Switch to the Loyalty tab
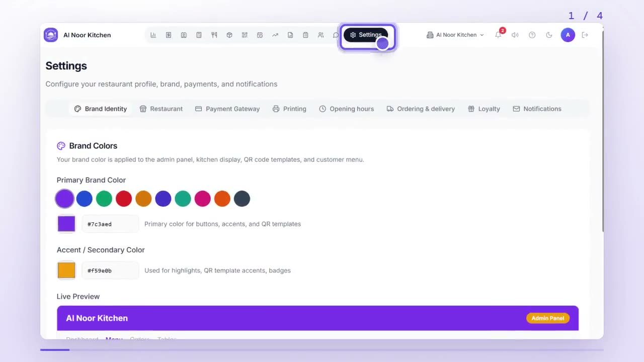 [x=484, y=109]
